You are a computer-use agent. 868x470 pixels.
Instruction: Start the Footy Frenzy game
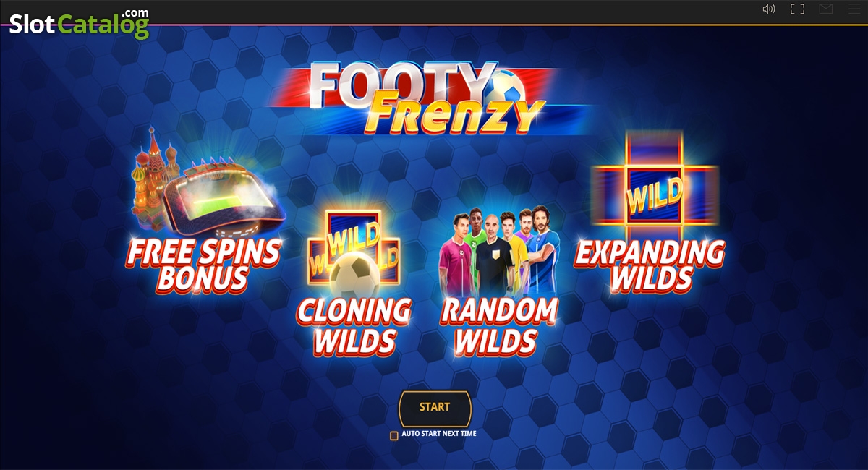435,408
